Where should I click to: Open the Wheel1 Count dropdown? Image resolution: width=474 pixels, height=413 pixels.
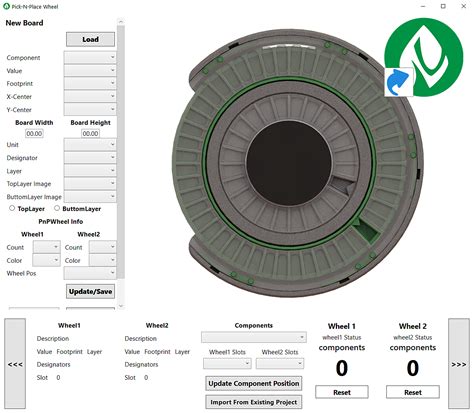tap(46, 247)
